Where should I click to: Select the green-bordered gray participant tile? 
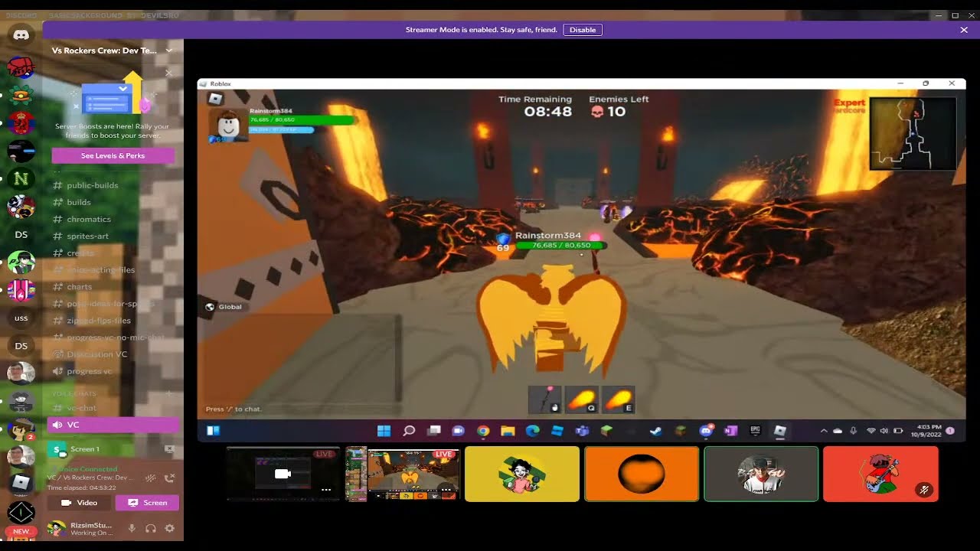coord(761,474)
